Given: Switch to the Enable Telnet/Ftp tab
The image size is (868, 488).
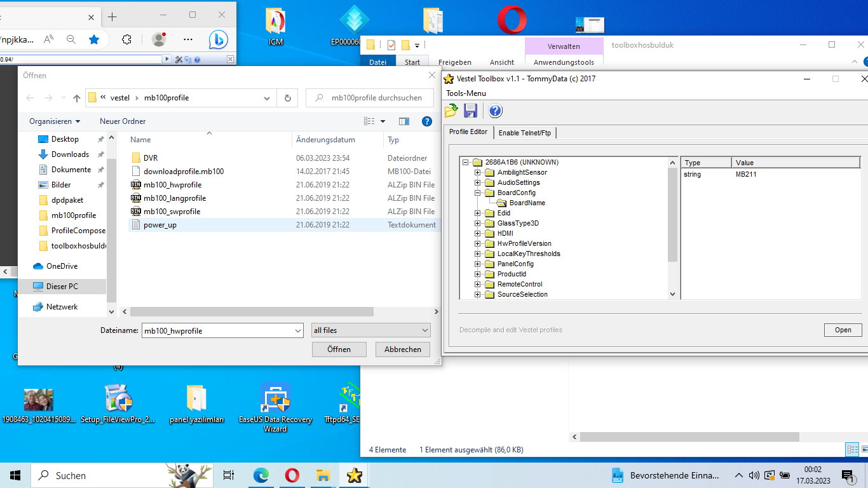Looking at the screenshot, I should click(x=525, y=133).
